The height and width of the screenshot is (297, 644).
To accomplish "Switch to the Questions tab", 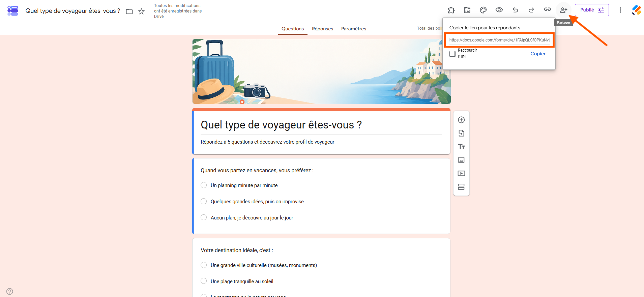I will pyautogui.click(x=293, y=29).
